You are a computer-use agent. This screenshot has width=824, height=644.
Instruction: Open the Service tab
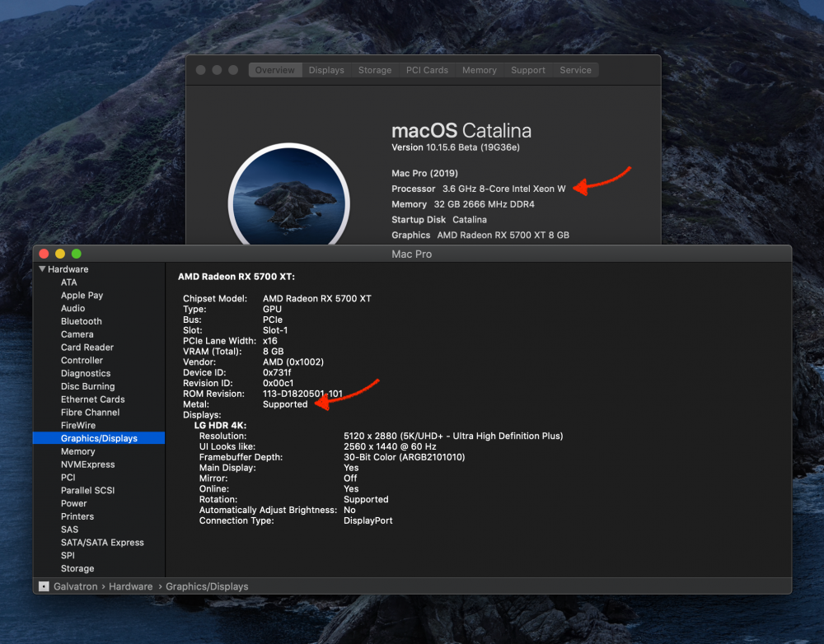click(x=575, y=70)
